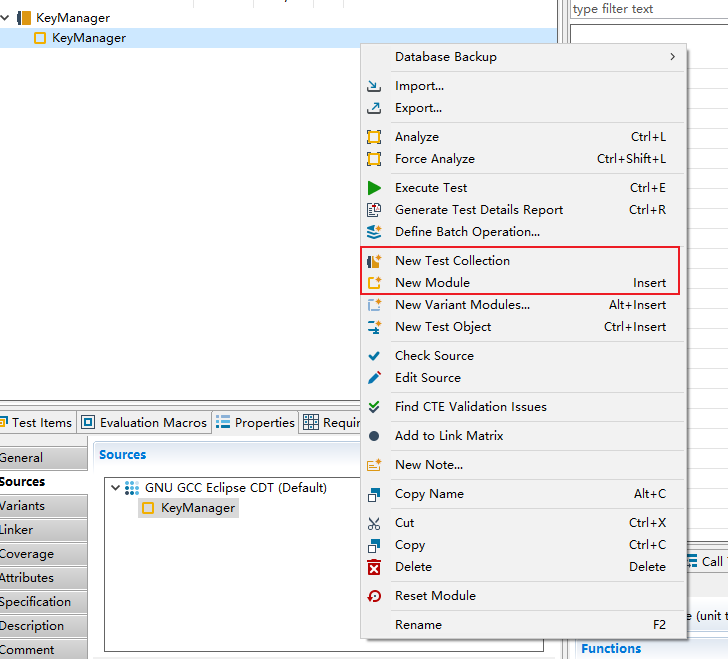Screen dimensions: 728x659
Task: Click the New Note icon
Action: 374,465
